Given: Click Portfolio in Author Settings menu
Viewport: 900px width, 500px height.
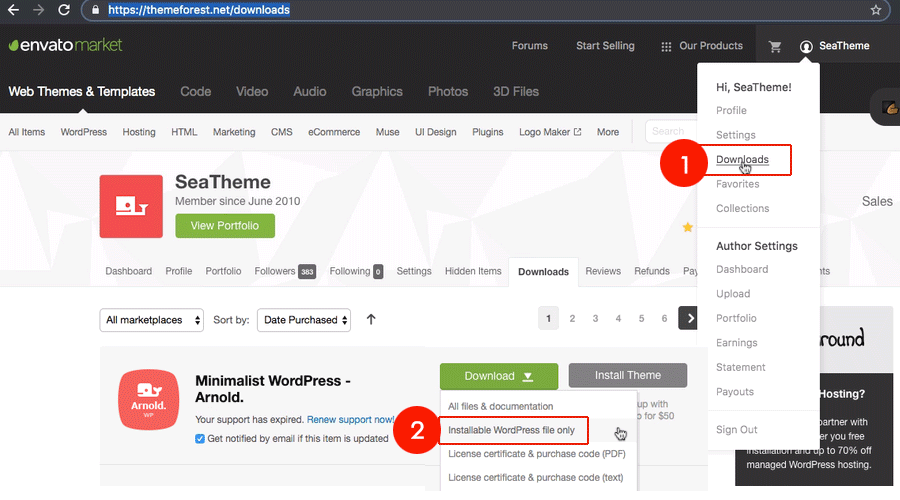Looking at the screenshot, I should click(736, 318).
